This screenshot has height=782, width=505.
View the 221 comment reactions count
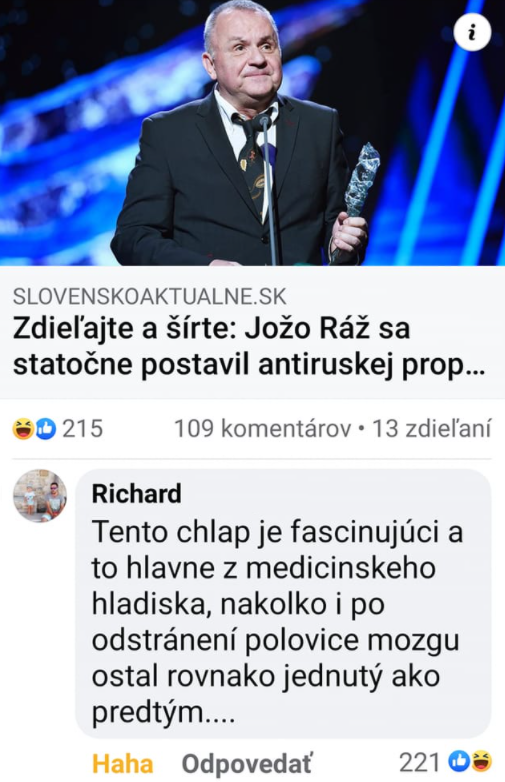[x=420, y=762]
